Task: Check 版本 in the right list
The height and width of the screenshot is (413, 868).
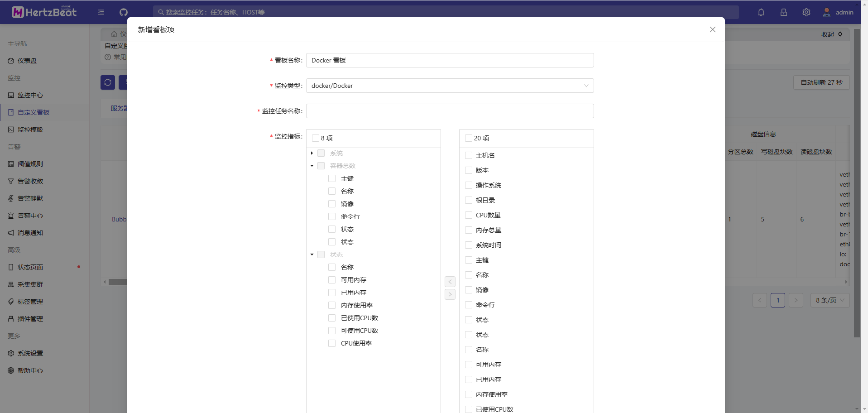Action: click(x=469, y=170)
